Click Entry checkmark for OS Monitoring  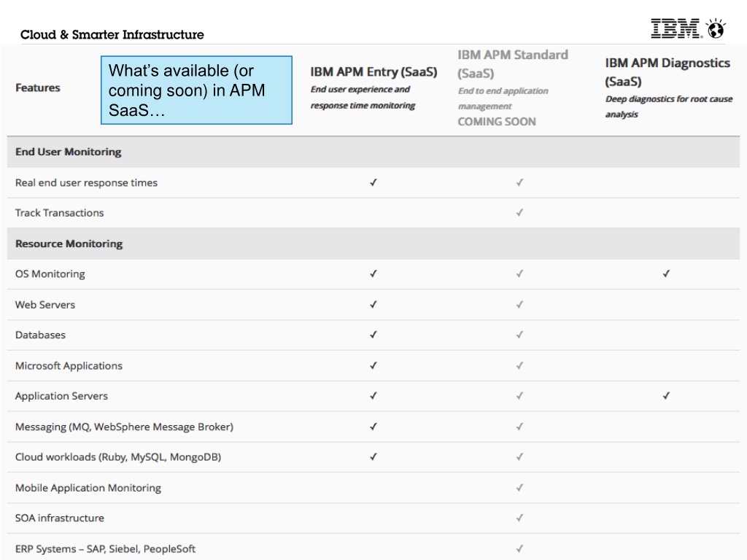[x=373, y=274]
